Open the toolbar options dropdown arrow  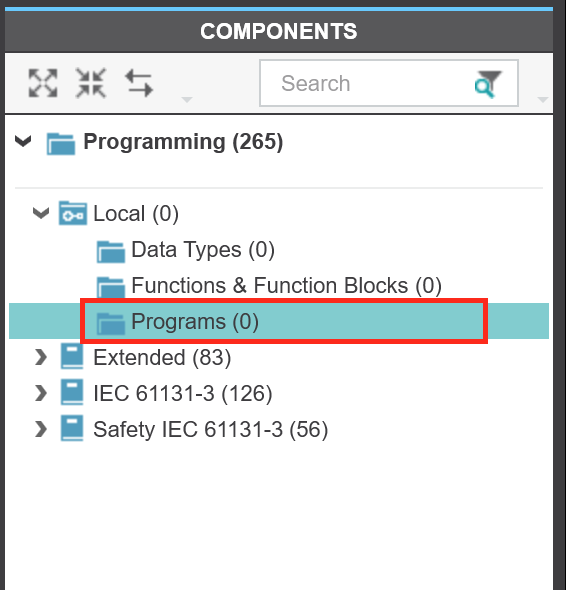click(x=187, y=100)
